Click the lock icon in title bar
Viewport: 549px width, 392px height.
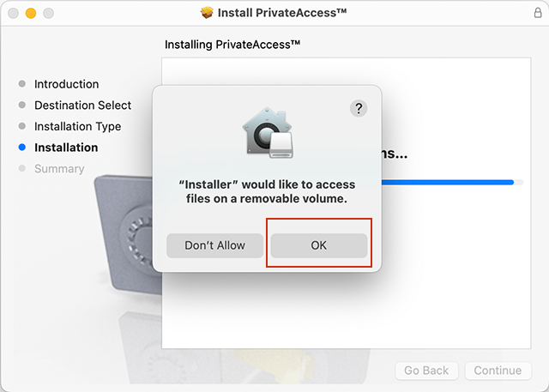[x=538, y=13]
